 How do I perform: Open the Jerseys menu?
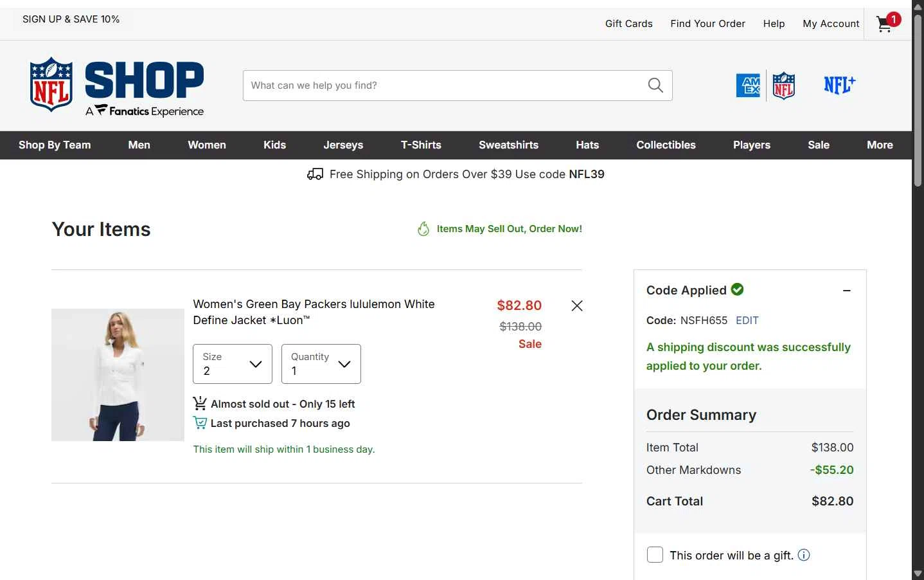[x=343, y=145]
